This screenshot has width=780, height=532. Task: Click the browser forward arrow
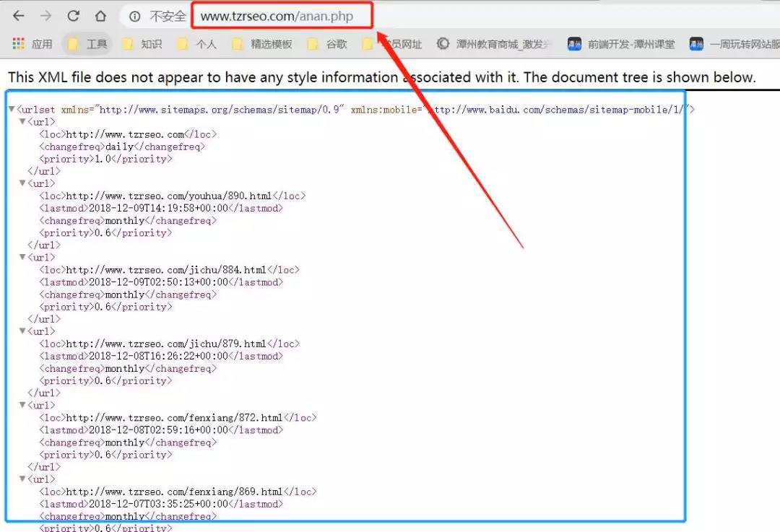(46, 16)
